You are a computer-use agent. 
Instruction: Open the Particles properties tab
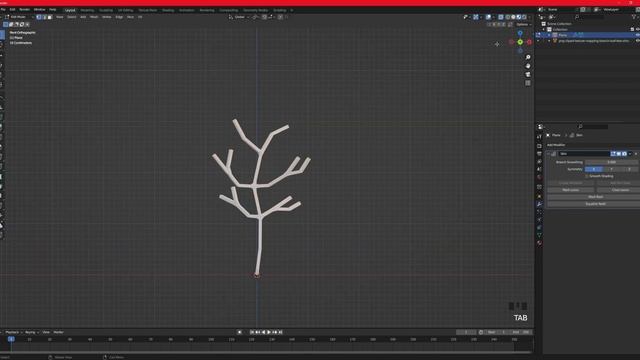click(x=539, y=211)
